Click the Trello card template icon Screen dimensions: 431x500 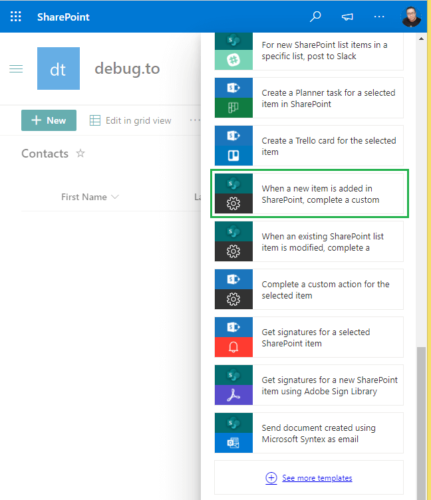pos(234,146)
